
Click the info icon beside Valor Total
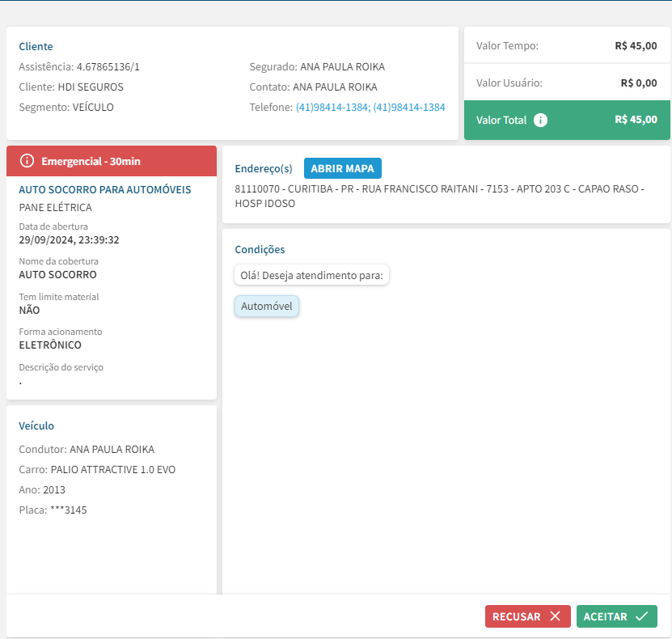tap(541, 120)
